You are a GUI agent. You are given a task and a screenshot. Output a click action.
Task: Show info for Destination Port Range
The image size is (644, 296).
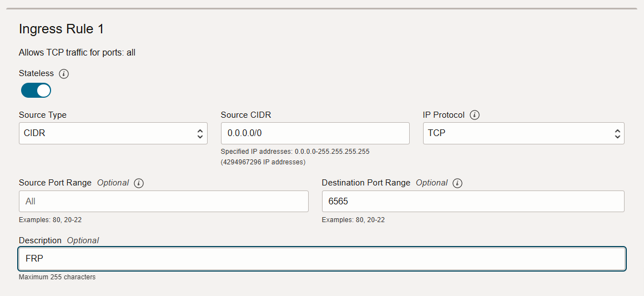tap(457, 183)
